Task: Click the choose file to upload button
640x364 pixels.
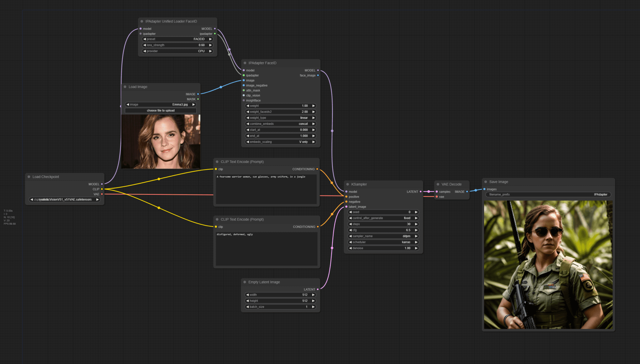Action: pos(161,111)
